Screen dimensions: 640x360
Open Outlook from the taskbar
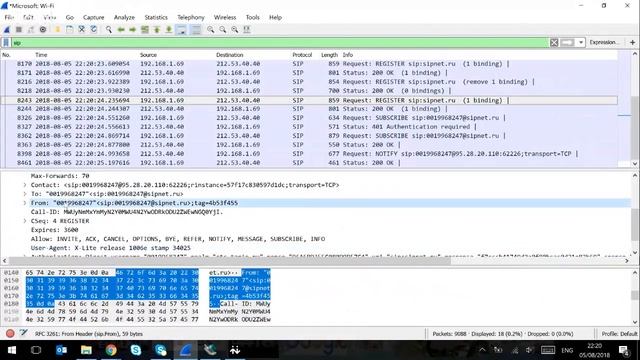tap(62, 350)
